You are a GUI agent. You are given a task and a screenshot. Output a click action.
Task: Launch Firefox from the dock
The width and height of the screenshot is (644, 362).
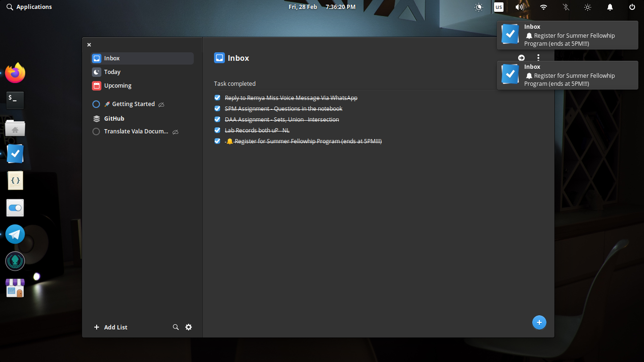point(15,73)
